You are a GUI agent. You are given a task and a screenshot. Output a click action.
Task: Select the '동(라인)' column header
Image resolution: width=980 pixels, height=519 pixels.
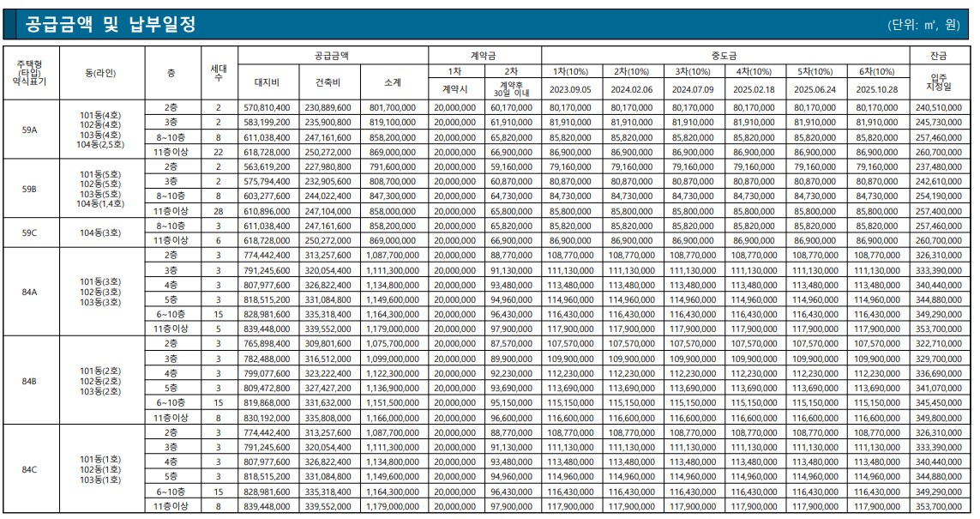click(x=100, y=73)
